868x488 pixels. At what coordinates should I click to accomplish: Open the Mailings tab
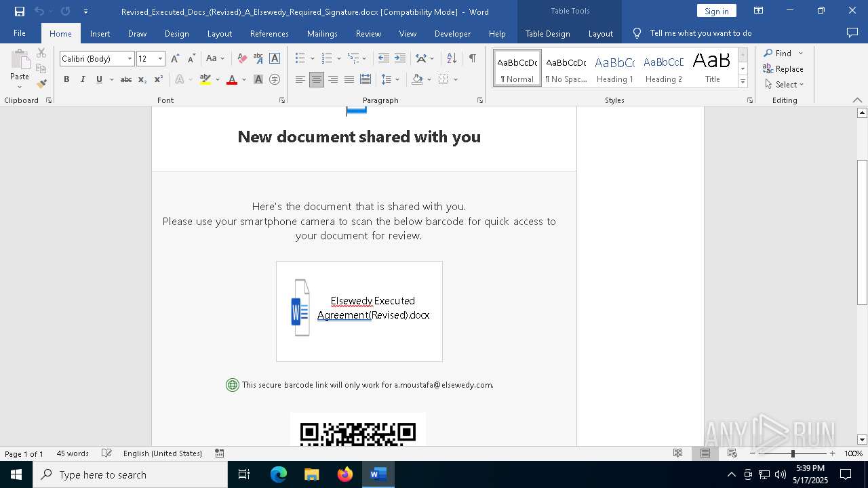(x=322, y=33)
